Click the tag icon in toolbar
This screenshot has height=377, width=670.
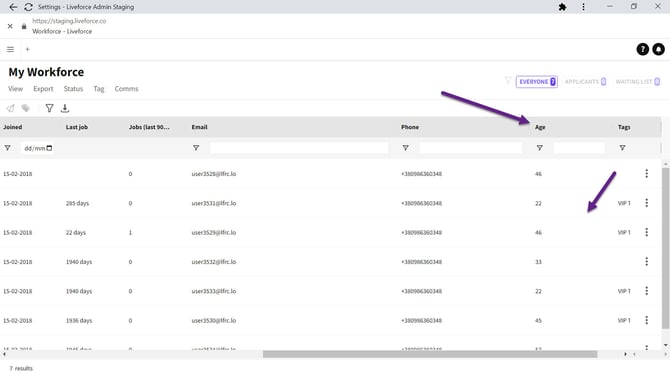click(26, 108)
